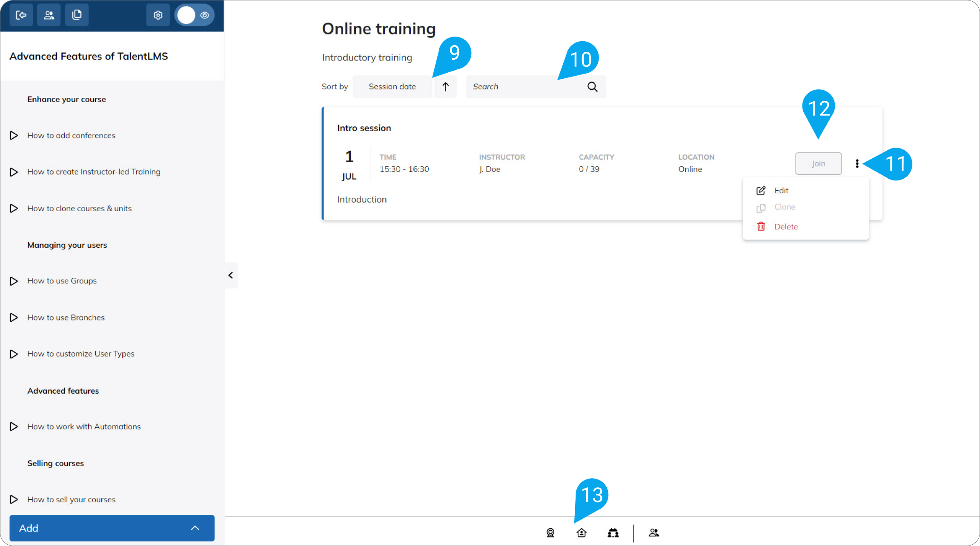This screenshot has height=546, width=980.
Task: Toggle the ascending sort order arrow
Action: coord(445,86)
